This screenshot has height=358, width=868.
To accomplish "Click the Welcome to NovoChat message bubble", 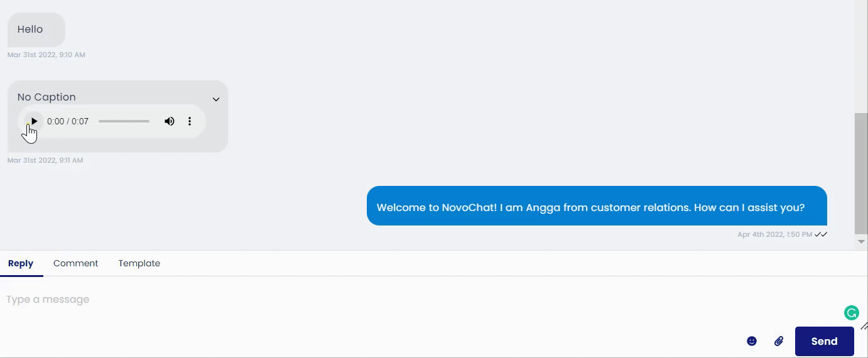I will click(597, 206).
